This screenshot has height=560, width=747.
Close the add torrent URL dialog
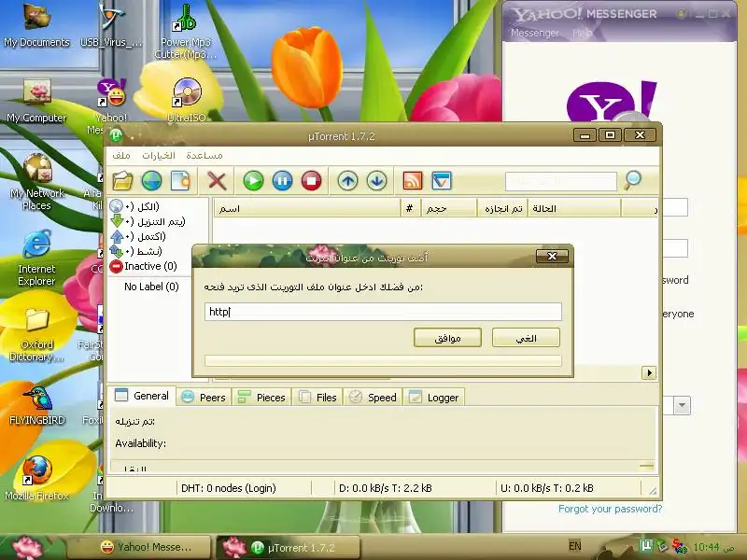(552, 256)
